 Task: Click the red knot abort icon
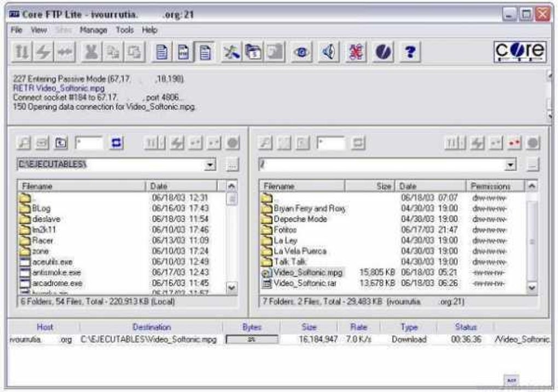(x=355, y=52)
